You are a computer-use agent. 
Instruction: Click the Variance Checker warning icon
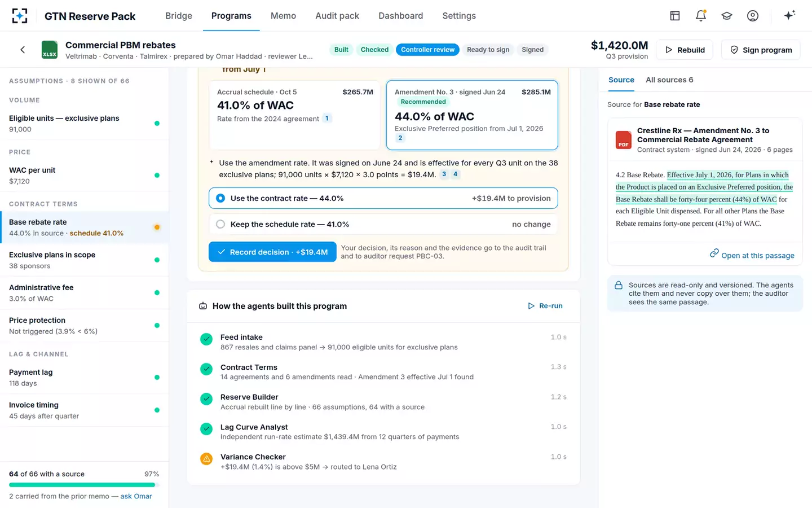(206, 459)
